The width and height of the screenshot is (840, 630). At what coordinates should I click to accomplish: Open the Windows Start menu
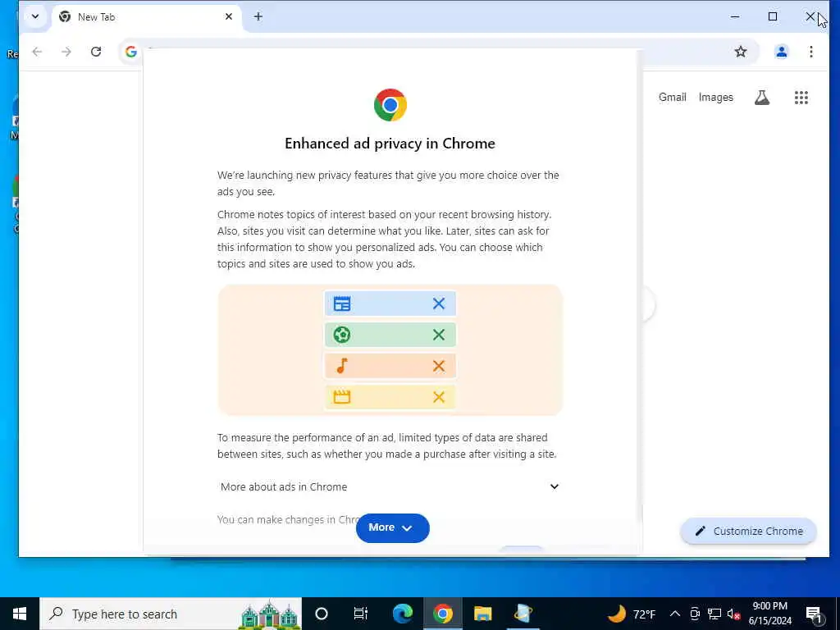20,614
